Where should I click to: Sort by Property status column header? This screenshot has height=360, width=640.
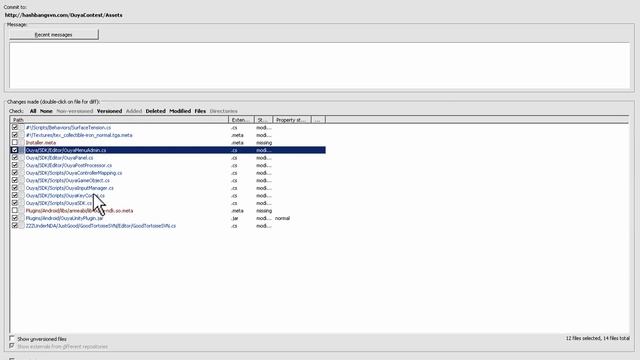(292, 120)
